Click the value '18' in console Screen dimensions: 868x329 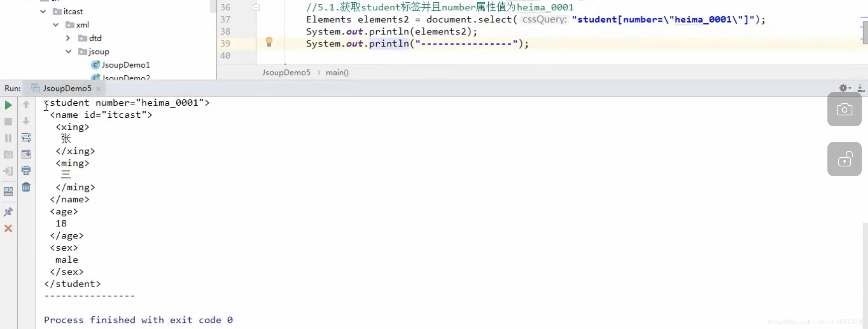61,223
